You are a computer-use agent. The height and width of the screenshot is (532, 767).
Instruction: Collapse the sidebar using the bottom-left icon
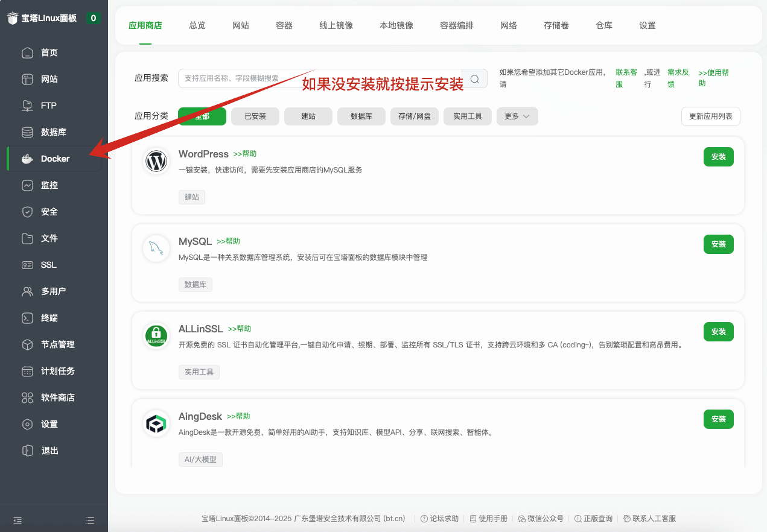17,519
